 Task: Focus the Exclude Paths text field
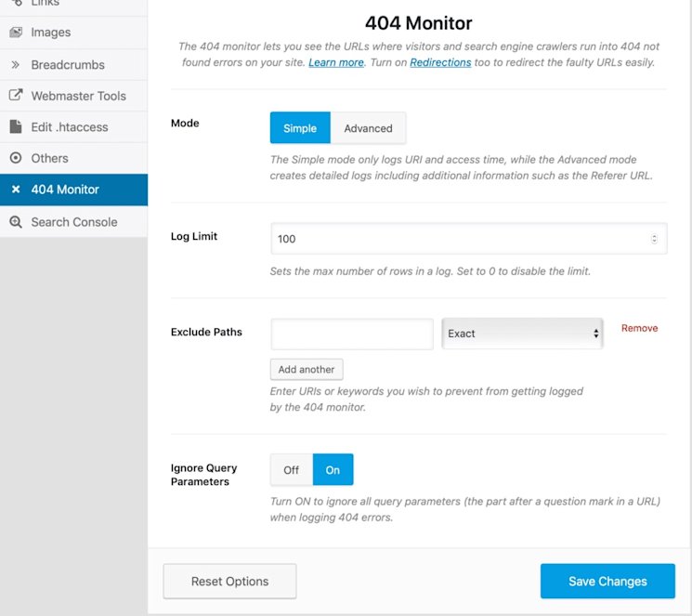(x=352, y=334)
